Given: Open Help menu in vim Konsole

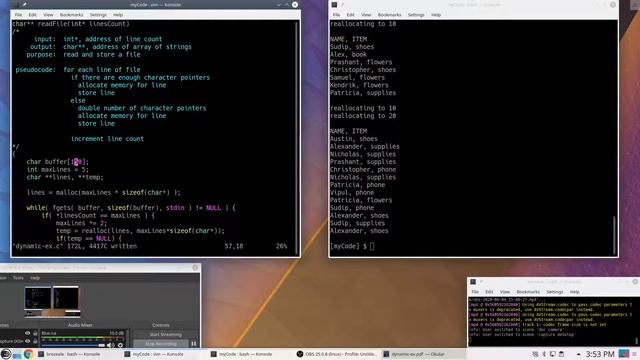Looking at the screenshot, I should (118, 15).
